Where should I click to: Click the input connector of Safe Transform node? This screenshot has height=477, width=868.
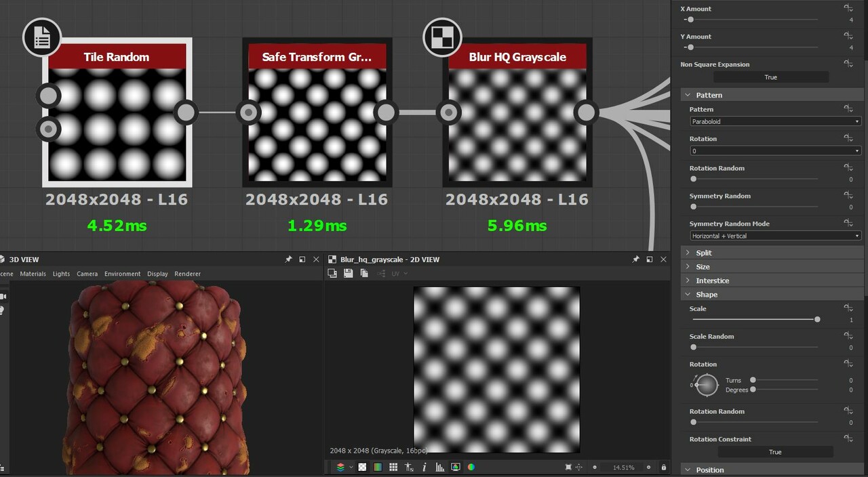click(x=249, y=112)
